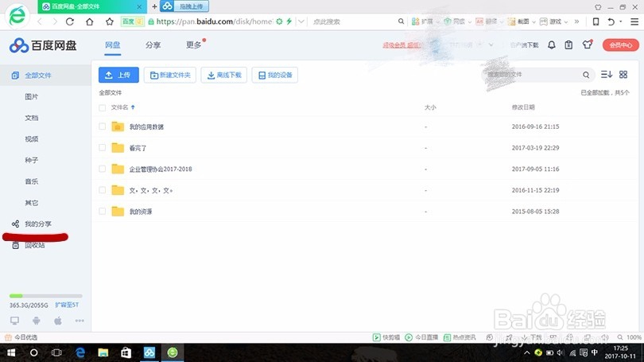Reload the page with refresh icon
Screen dimensions: 644x362
pyautogui.click(x=70, y=21)
